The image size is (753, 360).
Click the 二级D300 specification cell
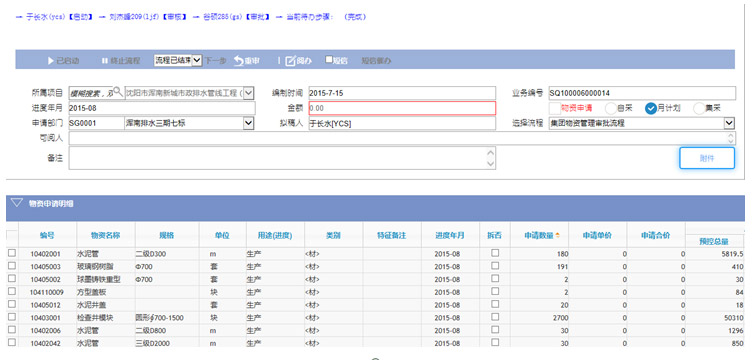[x=167, y=253]
